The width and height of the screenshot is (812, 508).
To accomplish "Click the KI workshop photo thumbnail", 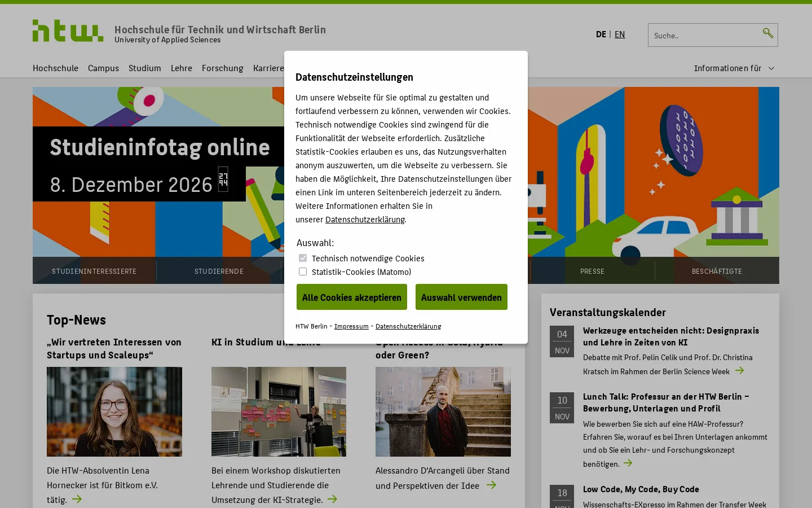I will coord(279,411).
